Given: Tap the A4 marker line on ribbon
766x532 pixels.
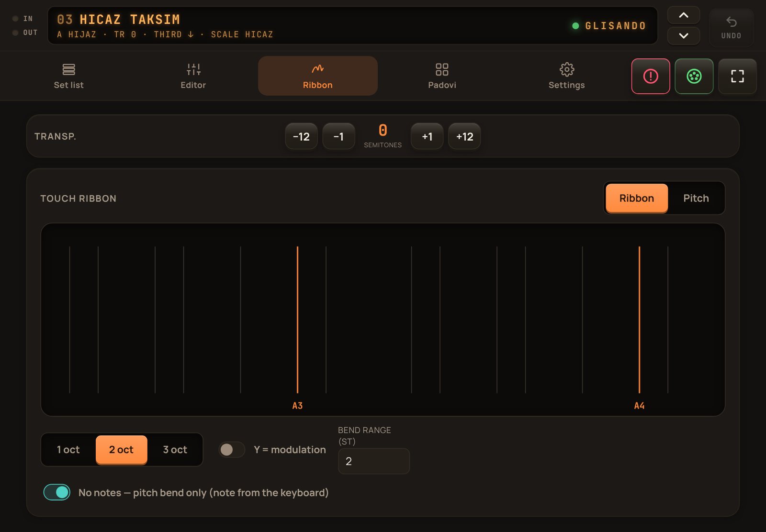Looking at the screenshot, I should 639,320.
